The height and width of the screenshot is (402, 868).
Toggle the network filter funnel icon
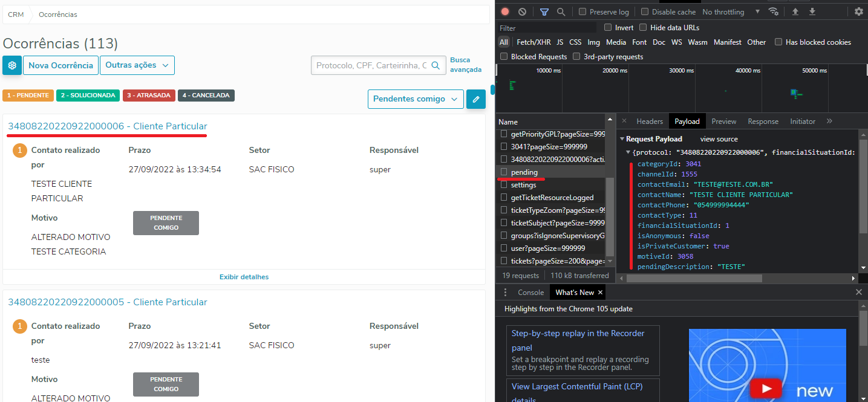pos(544,11)
